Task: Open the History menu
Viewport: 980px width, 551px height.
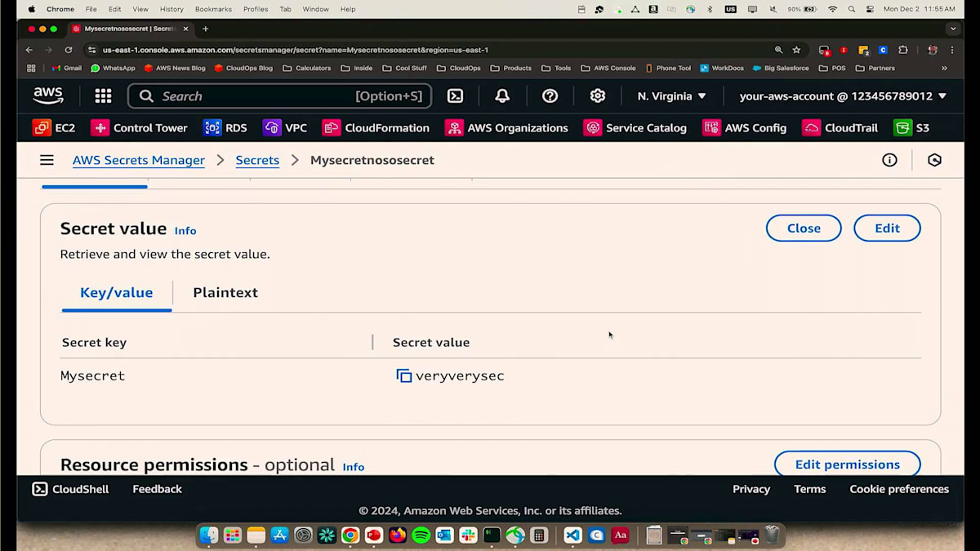Action: point(171,9)
